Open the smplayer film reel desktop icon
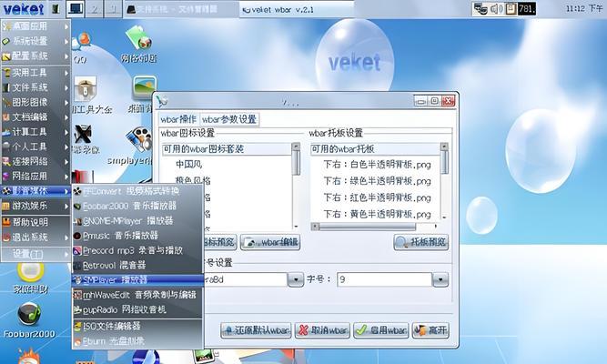This screenshot has height=364, width=607. (139, 140)
